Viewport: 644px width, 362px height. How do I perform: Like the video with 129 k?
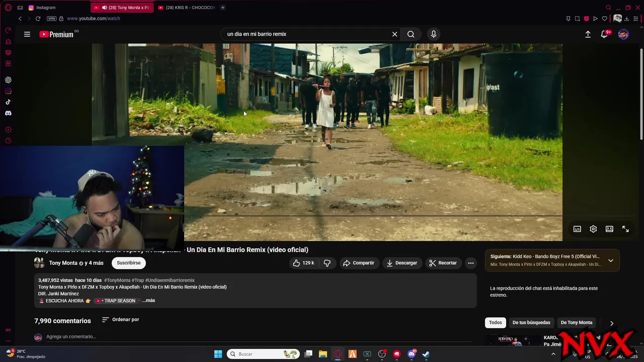pyautogui.click(x=303, y=263)
